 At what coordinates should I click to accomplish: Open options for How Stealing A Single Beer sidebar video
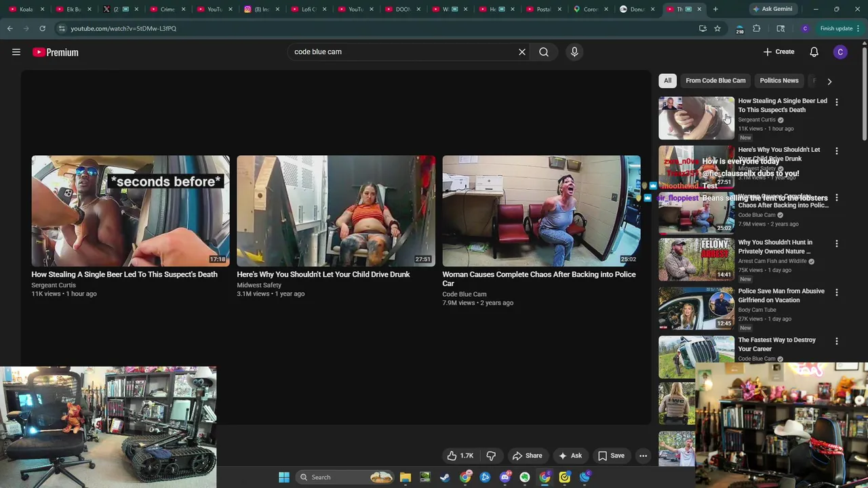pos(837,102)
